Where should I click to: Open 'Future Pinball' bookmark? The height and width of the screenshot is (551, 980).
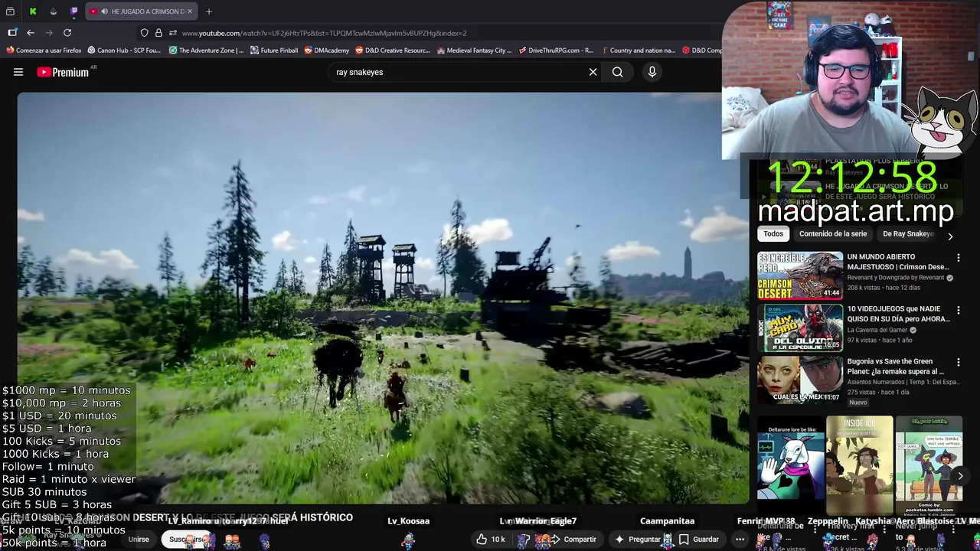(x=274, y=51)
